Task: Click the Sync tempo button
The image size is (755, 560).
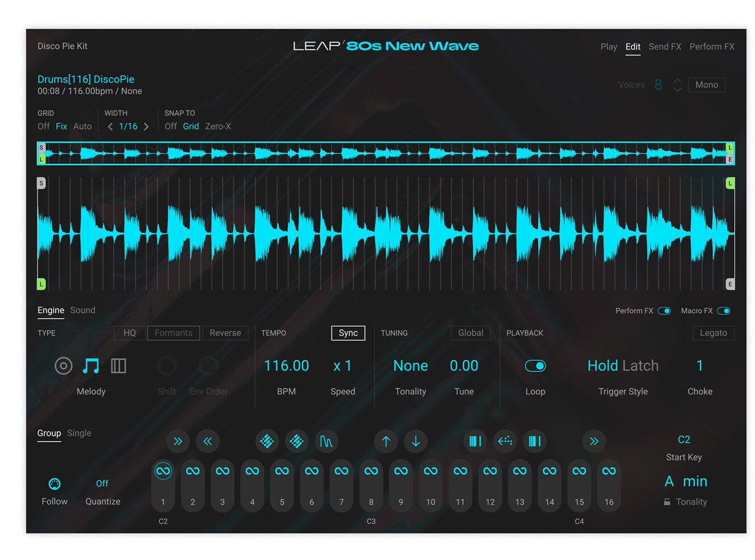Action: pyautogui.click(x=348, y=333)
